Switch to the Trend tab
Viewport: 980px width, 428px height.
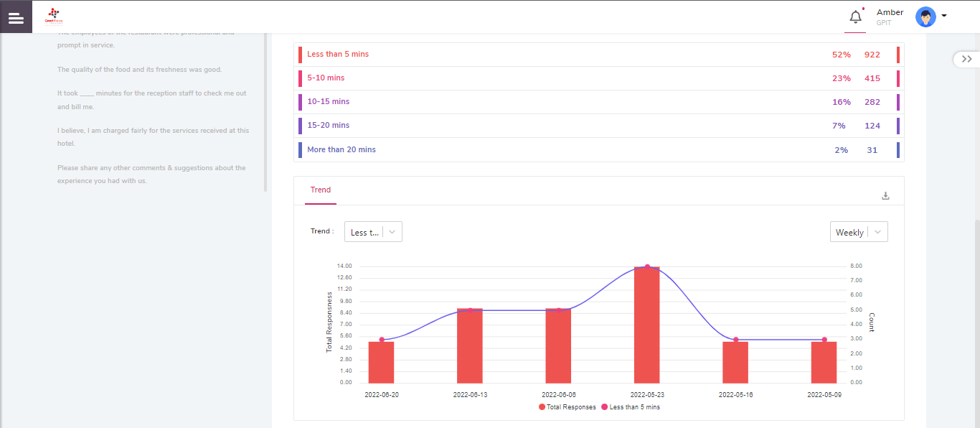click(x=321, y=190)
